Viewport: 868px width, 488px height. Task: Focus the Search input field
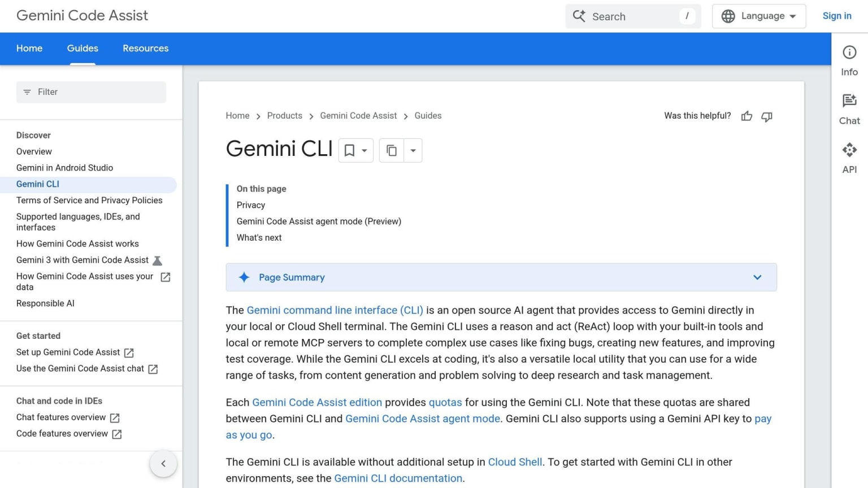[633, 16]
